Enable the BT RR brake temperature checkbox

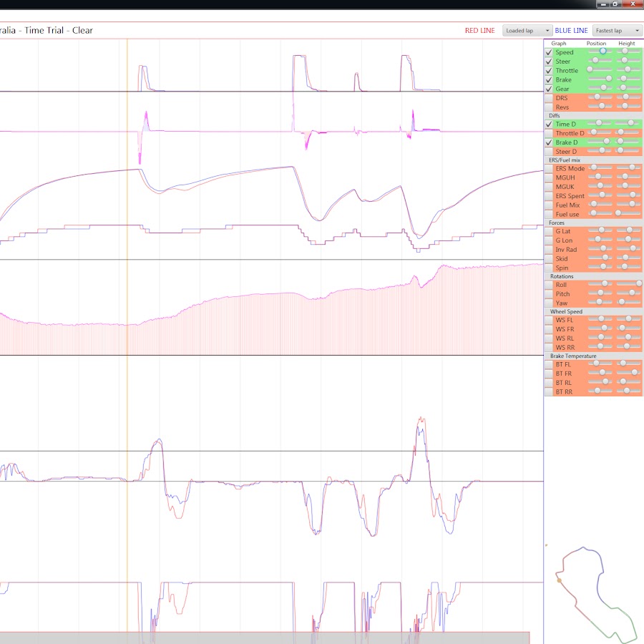549,392
